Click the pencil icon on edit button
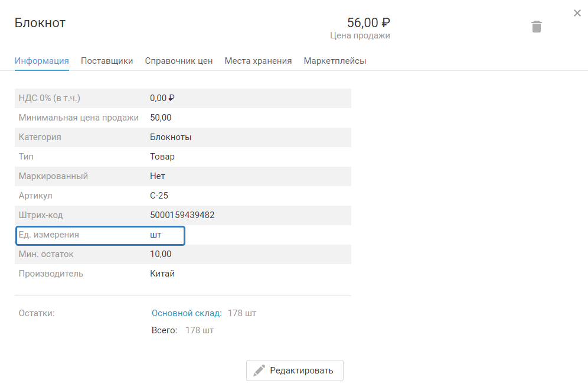This screenshot has width=588, height=390. coord(259,370)
